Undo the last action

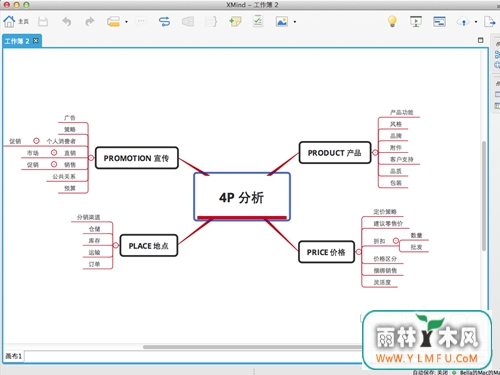pos(67,22)
